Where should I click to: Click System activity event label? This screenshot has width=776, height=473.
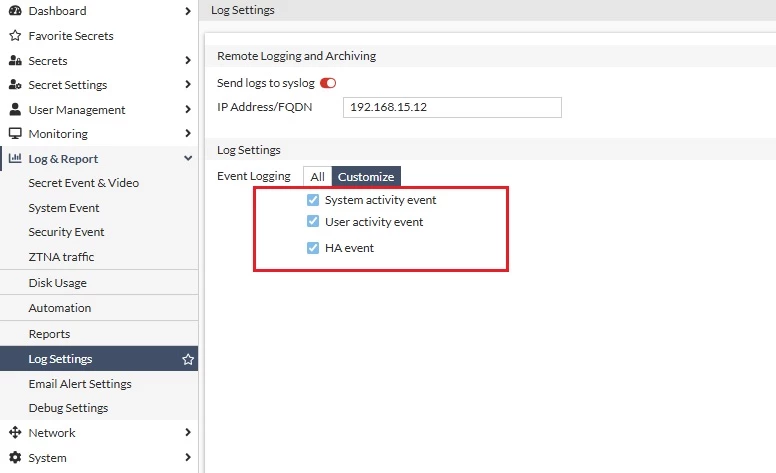pos(381,200)
